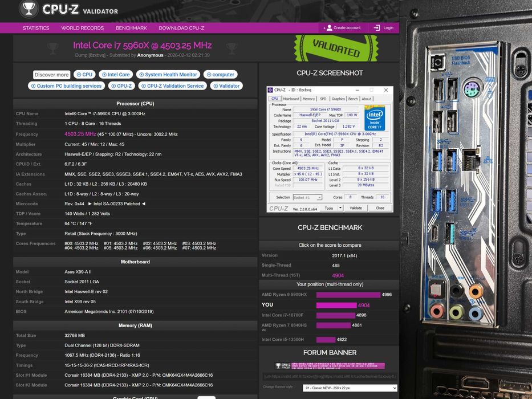Image resolution: width=532 pixels, height=399 pixels.
Task: Click the Intel Core i7-10700F score bar
Action: tap(335, 315)
